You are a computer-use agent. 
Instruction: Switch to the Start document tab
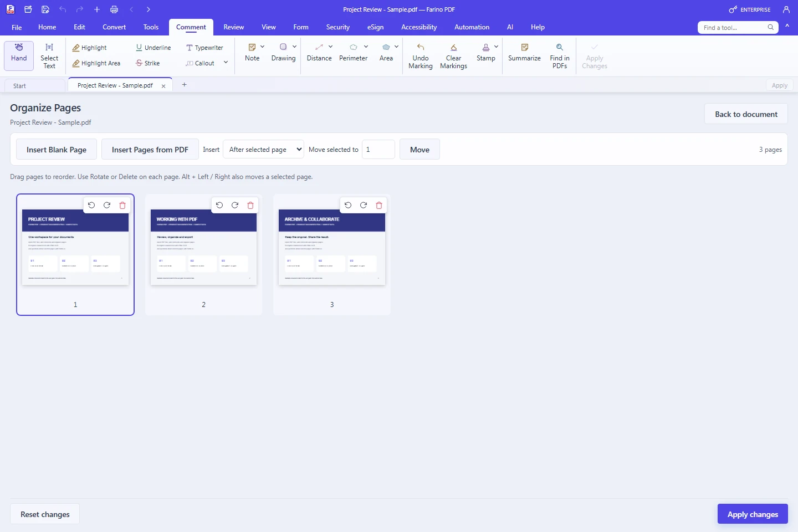coord(34,86)
